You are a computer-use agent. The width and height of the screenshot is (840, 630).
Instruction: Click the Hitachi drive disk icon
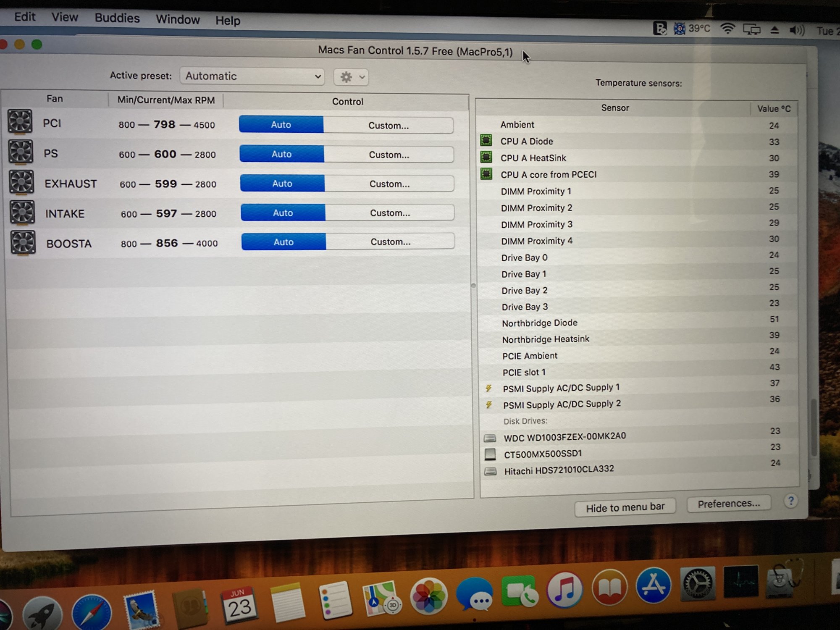pos(490,471)
